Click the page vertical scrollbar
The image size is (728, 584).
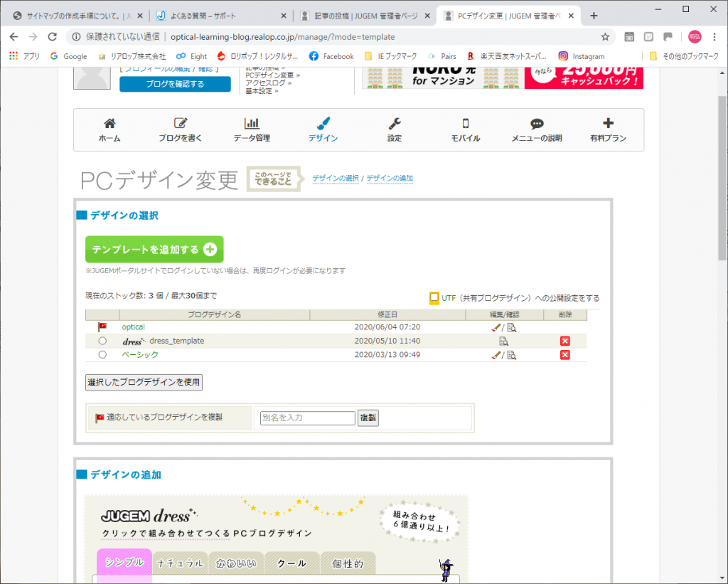(x=722, y=178)
